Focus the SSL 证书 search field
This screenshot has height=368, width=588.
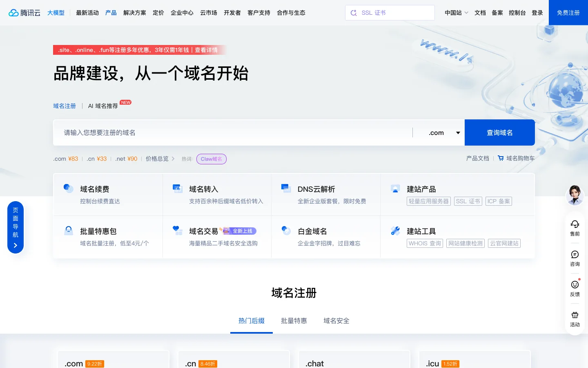point(390,13)
